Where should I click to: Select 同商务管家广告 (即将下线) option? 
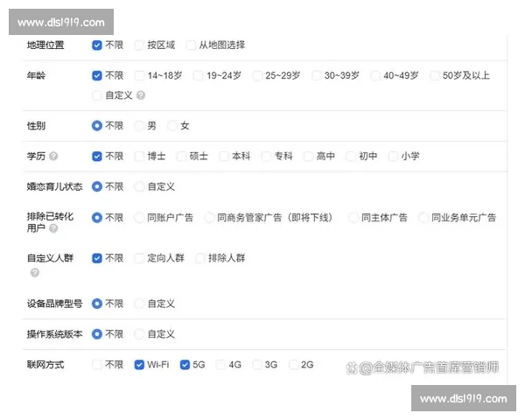[x=209, y=218]
